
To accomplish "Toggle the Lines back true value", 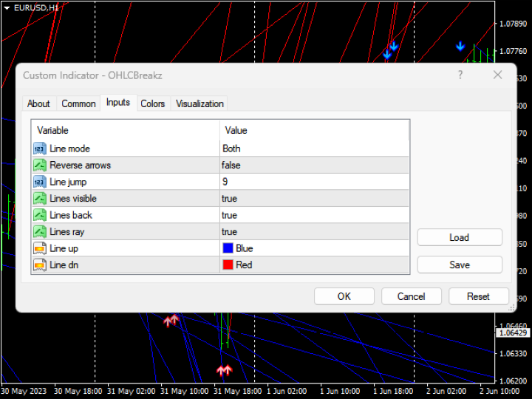I will click(x=314, y=215).
